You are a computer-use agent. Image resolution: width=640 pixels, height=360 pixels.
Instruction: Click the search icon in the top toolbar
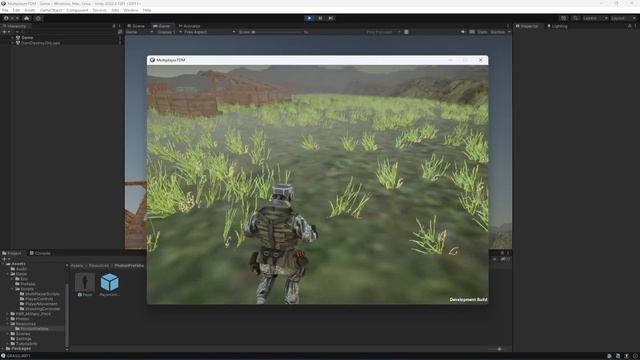(x=576, y=18)
